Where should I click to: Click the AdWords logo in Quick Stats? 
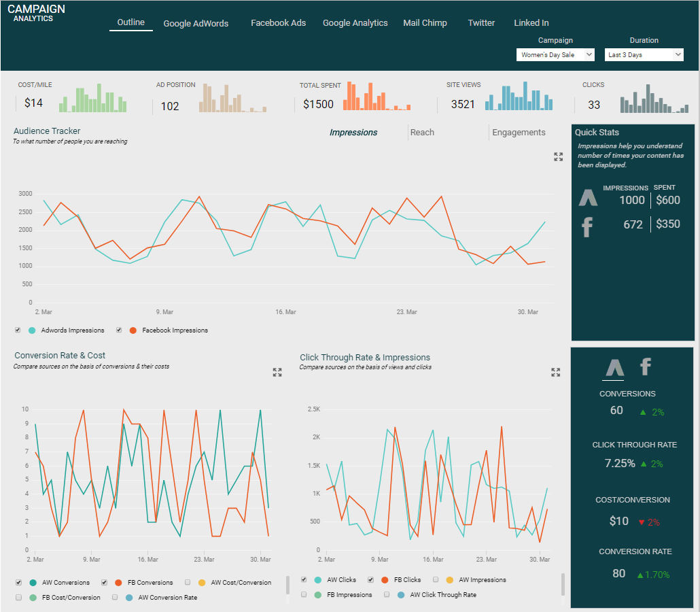click(588, 198)
